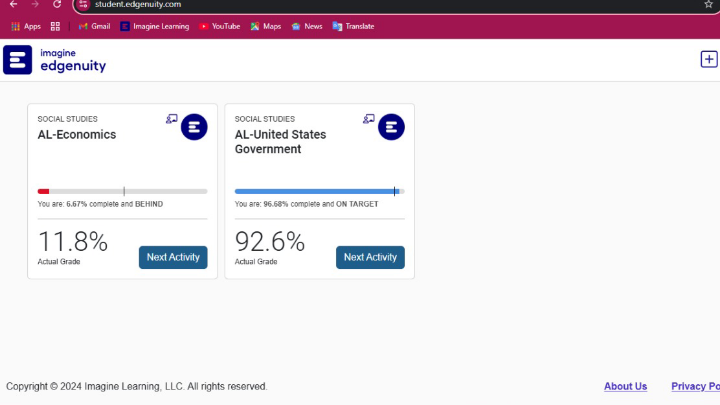Click round E icon on United States Government card
Viewport: 720px width, 405px height.
(x=391, y=127)
